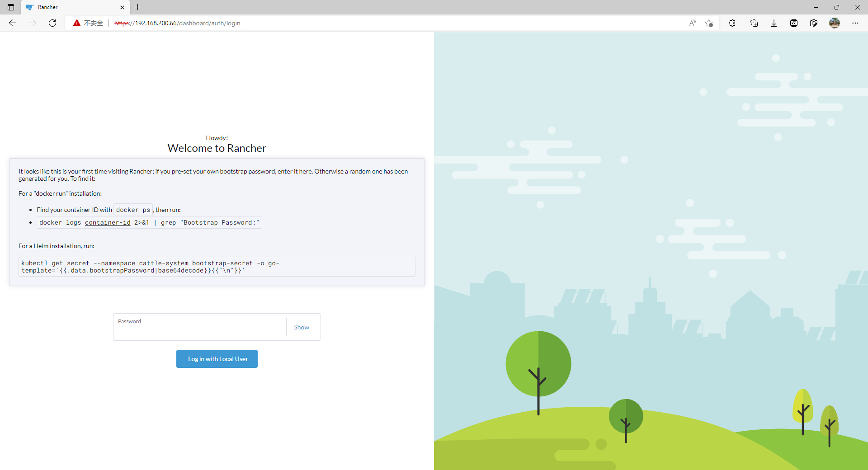Viewport: 868px width, 470px height.
Task: Restore down the browser window
Action: (837, 7)
